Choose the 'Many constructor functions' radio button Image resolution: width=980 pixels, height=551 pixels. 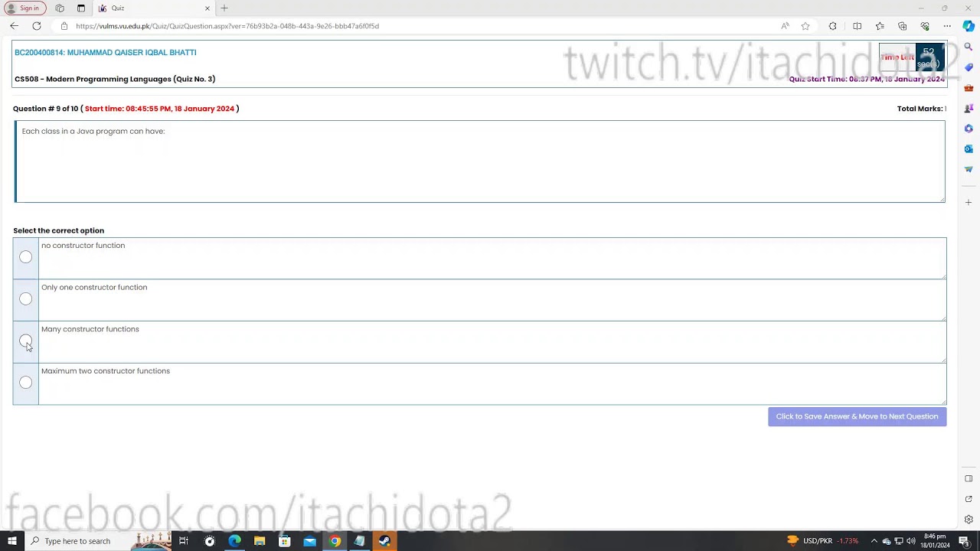[x=26, y=341]
